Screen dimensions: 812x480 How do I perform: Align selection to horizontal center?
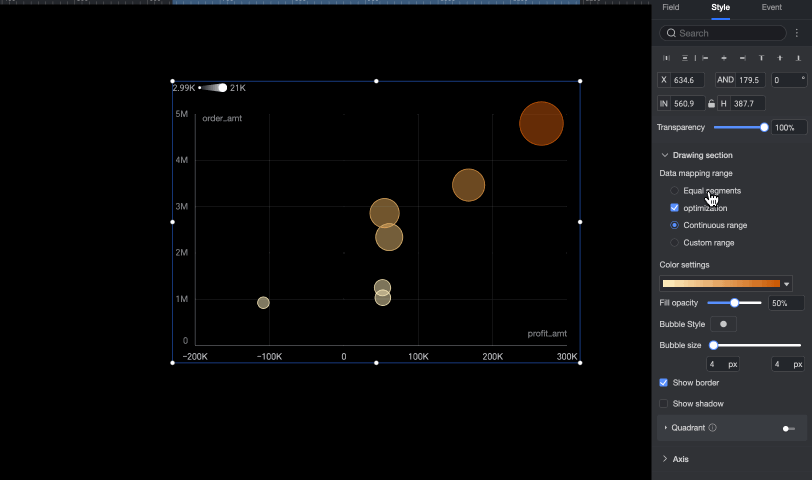click(x=724, y=58)
